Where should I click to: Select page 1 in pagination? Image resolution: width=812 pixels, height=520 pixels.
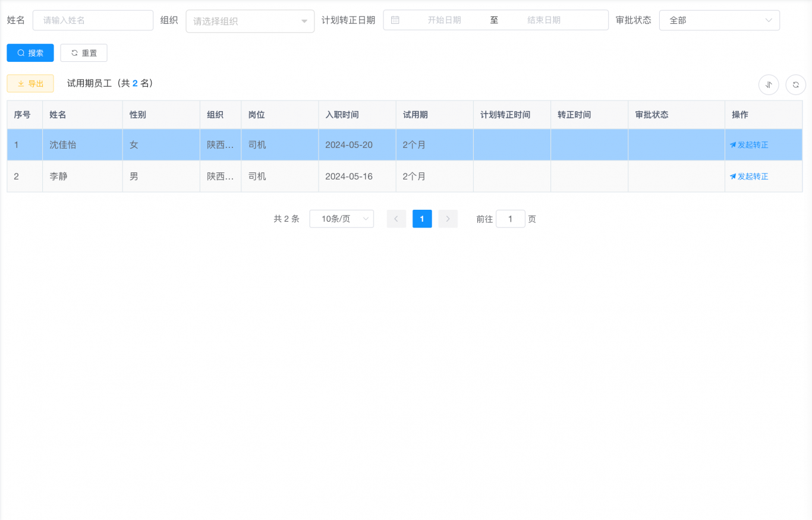[422, 219]
